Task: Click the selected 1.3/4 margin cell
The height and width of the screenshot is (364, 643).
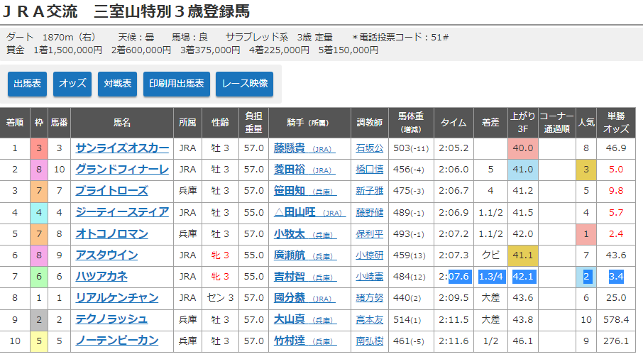Action: click(x=490, y=277)
